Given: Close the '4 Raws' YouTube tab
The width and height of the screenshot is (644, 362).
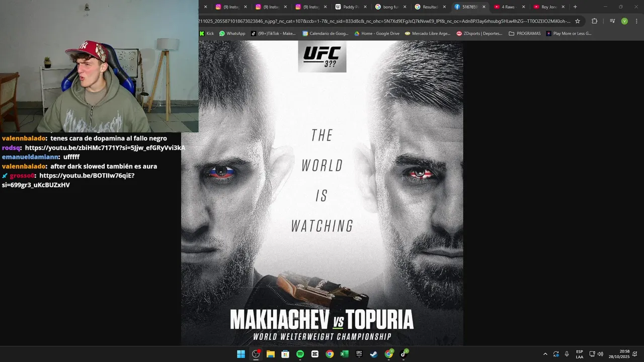Looking at the screenshot, I should tap(523, 7).
